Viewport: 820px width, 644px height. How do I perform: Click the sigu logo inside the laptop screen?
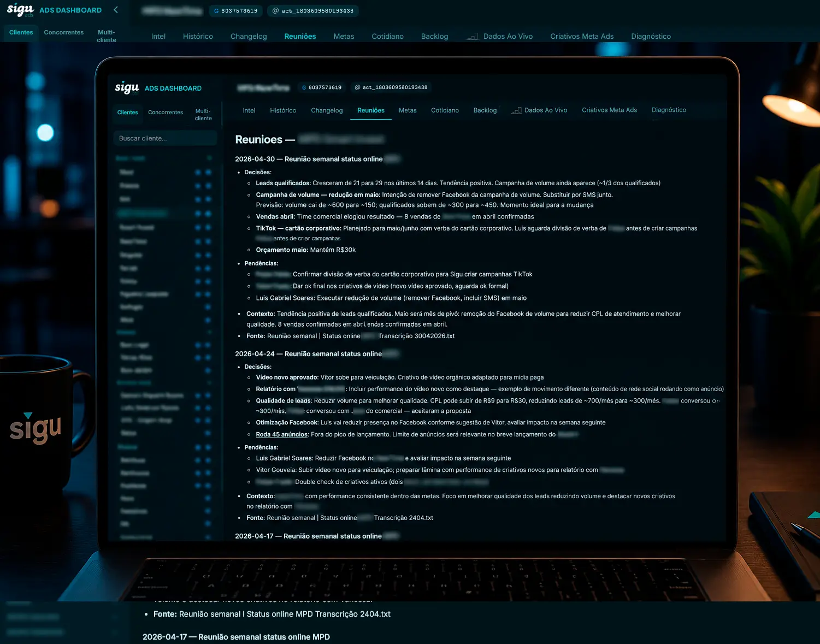click(127, 87)
